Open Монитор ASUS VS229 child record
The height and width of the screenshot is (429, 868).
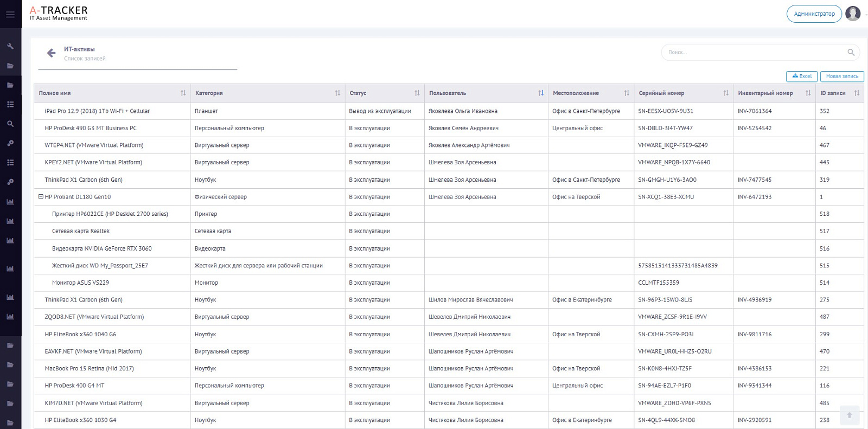80,283
